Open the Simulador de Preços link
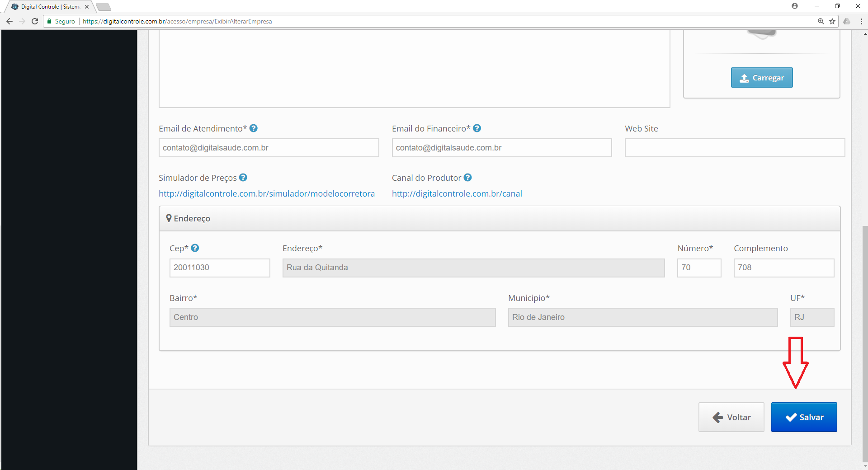Screen dimensions: 868x470 click(x=267, y=193)
